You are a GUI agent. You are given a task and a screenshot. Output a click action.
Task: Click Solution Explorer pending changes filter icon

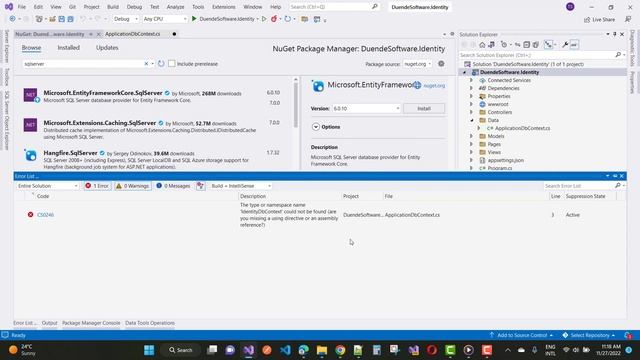pos(504,45)
